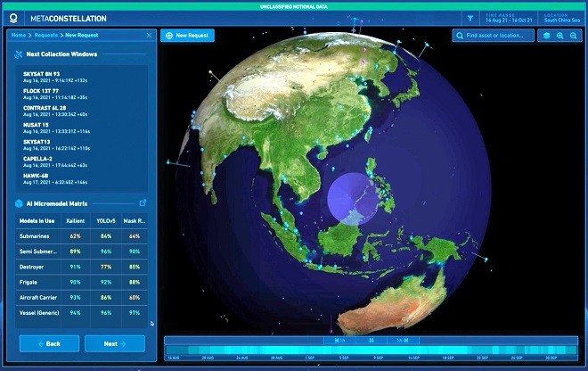This screenshot has height=371, width=588.
Task: Zoom in on the globe
Action: coord(559,36)
